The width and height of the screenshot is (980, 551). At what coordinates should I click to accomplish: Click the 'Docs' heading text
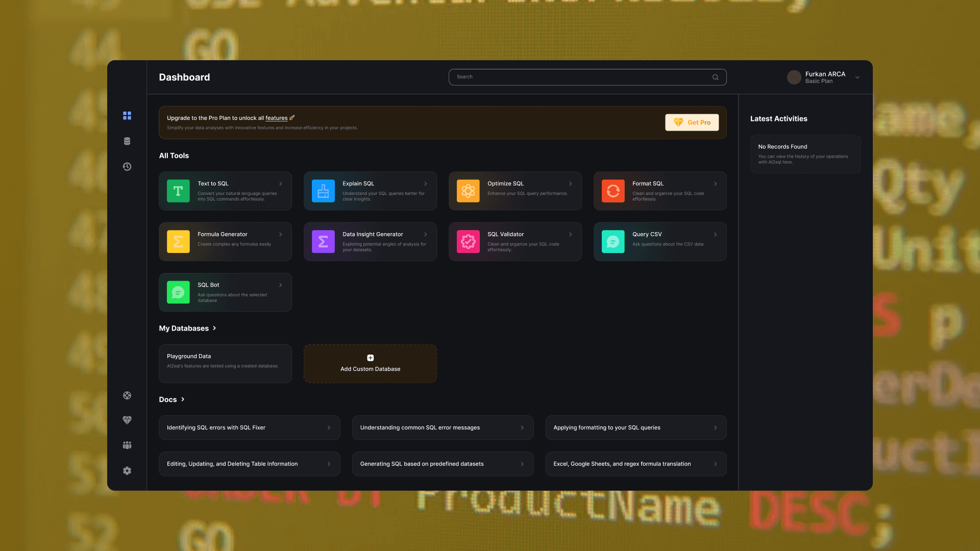click(x=168, y=399)
